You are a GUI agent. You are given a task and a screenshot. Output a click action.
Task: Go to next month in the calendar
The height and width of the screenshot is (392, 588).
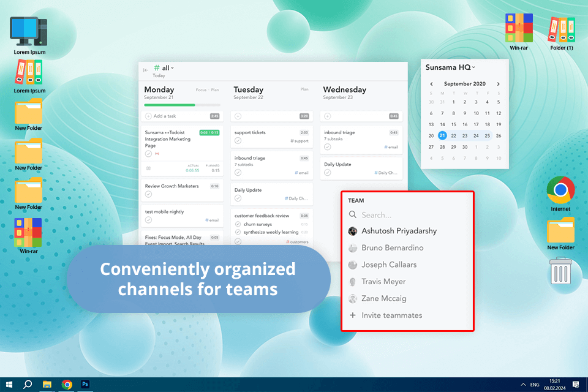pyautogui.click(x=498, y=84)
